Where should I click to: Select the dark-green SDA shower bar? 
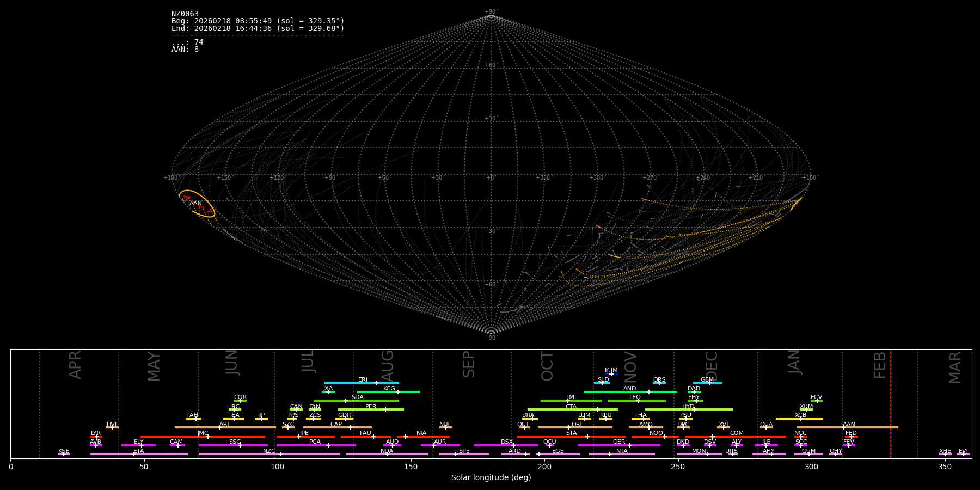(356, 401)
